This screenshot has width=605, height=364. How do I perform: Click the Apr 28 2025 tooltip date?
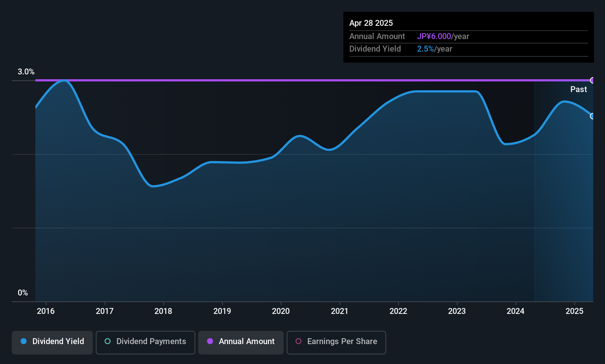pos(371,23)
